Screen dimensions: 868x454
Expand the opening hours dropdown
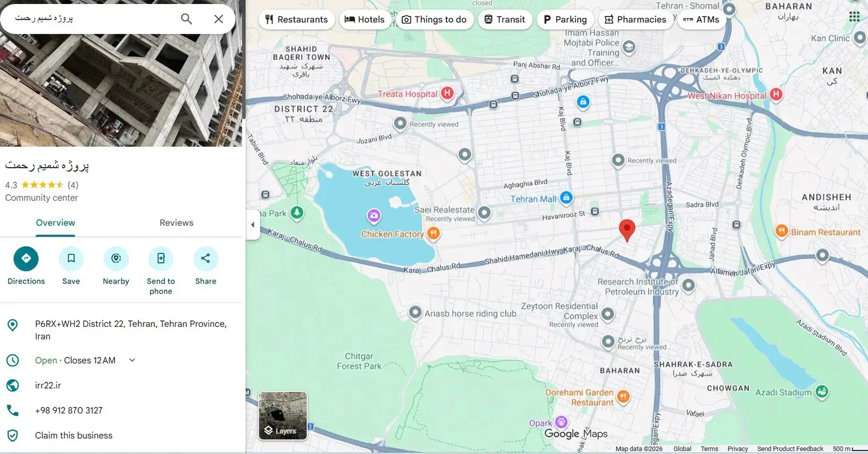click(x=132, y=360)
